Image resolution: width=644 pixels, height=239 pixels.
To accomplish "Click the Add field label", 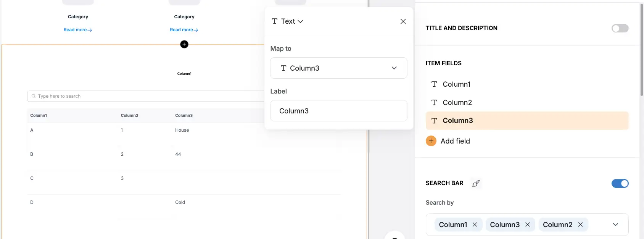I will (x=455, y=141).
